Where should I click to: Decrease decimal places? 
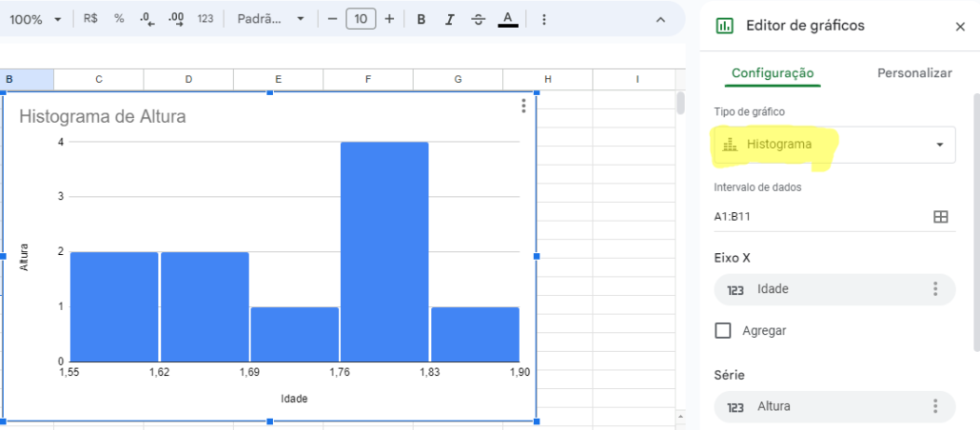147,19
